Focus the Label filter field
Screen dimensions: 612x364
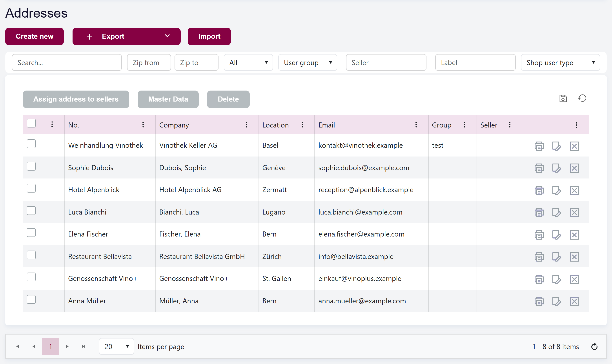tap(475, 63)
